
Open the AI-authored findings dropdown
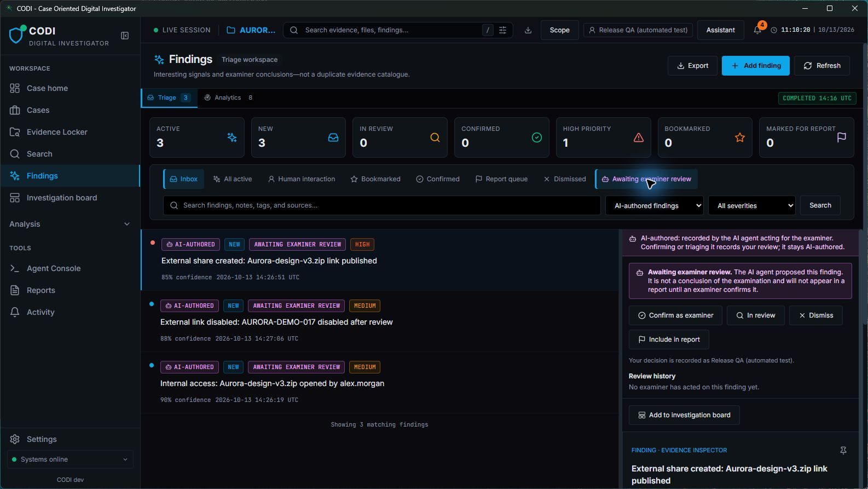pos(655,205)
